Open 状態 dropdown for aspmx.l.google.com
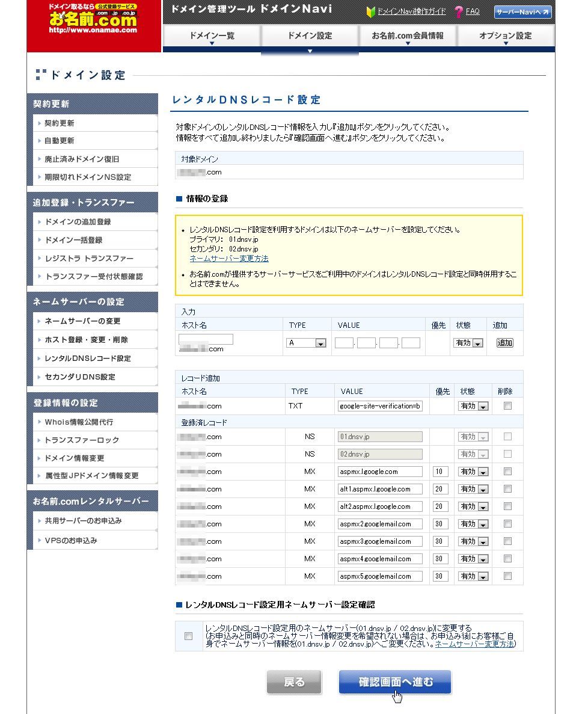588x714 pixels. (x=473, y=472)
